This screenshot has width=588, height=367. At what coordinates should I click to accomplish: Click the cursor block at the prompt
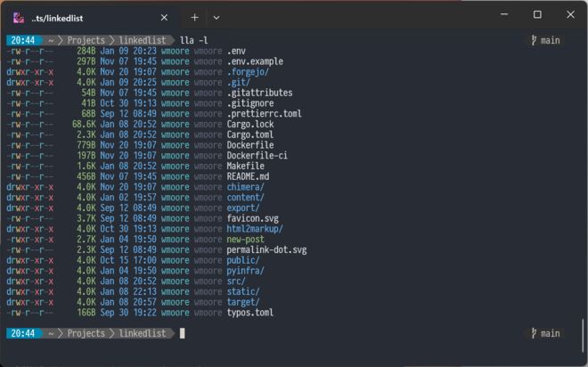(183, 333)
